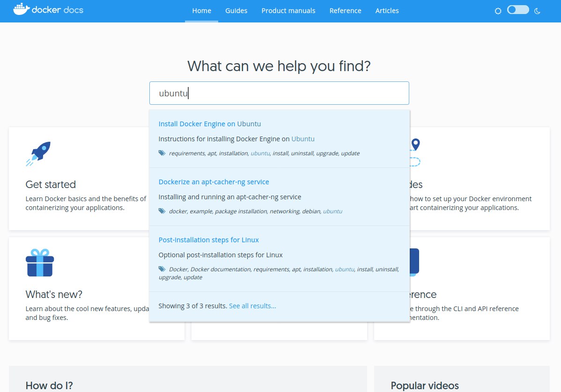
Task: Click the moon dark-mode icon
Action: (x=537, y=11)
